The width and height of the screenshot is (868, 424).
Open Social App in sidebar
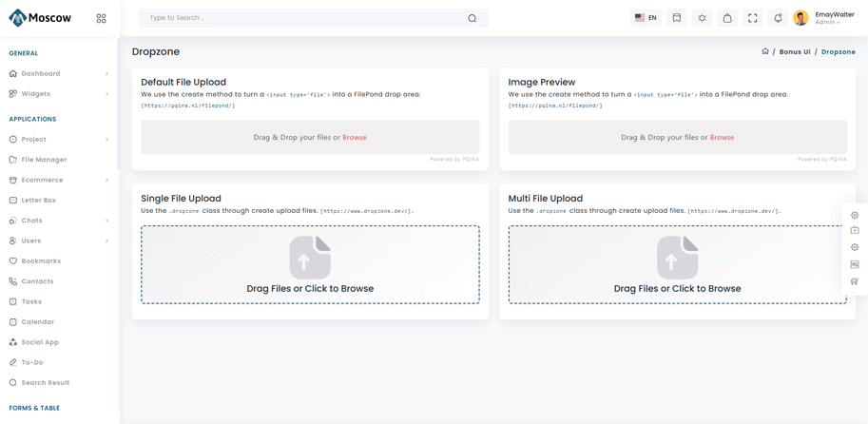click(40, 342)
